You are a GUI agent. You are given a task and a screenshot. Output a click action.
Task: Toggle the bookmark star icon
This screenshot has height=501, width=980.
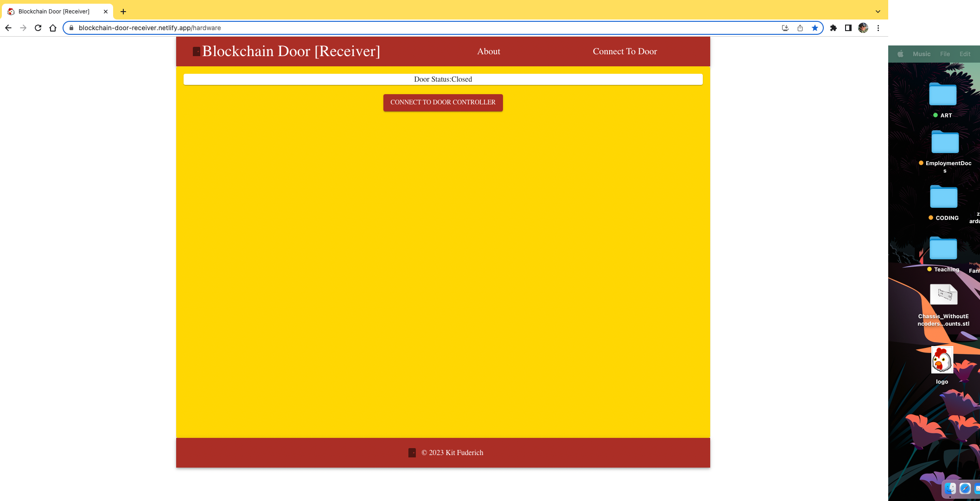[x=815, y=28]
